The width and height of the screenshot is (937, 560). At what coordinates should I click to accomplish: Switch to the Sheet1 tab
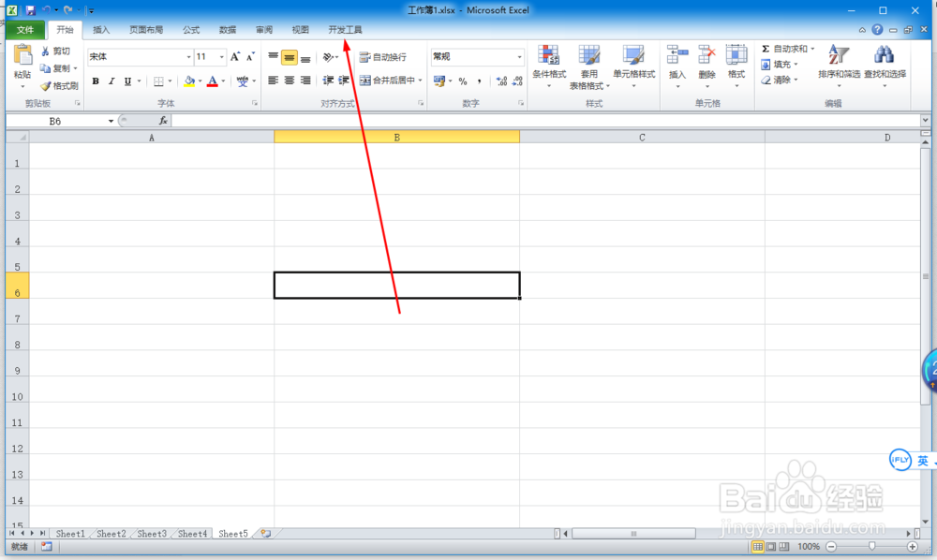(x=70, y=534)
